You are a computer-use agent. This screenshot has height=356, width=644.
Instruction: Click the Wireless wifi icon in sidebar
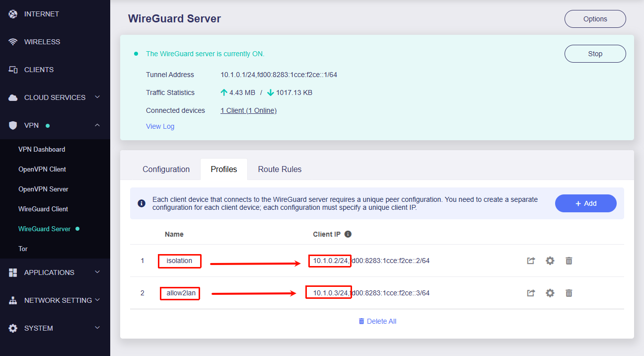(x=13, y=42)
